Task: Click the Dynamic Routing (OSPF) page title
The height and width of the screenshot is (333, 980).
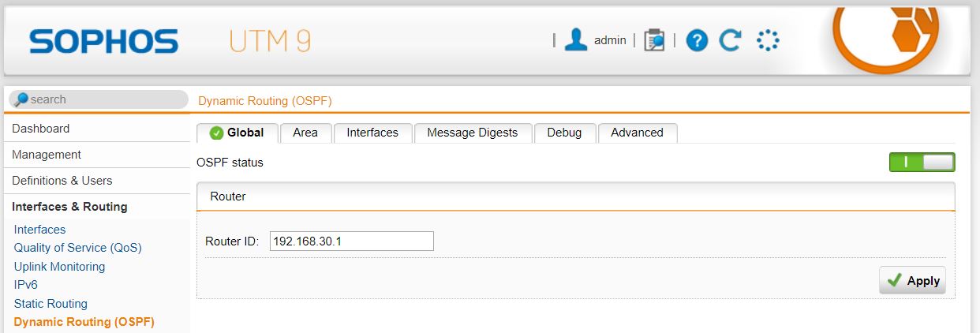Action: tap(265, 101)
